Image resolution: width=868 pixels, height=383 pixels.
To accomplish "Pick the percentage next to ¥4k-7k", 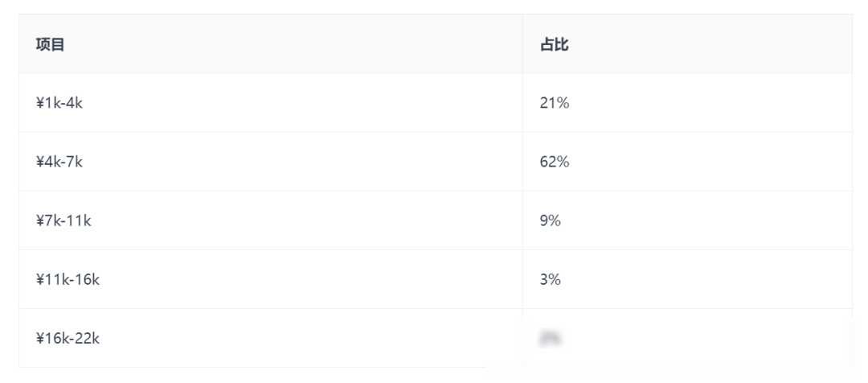I will pyautogui.click(x=555, y=162).
